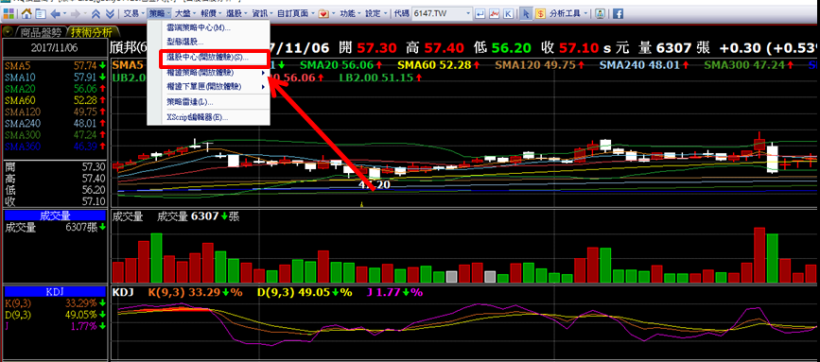The image size is (820, 362).
Task: Click the red line chart icon
Action: pos(494,14)
